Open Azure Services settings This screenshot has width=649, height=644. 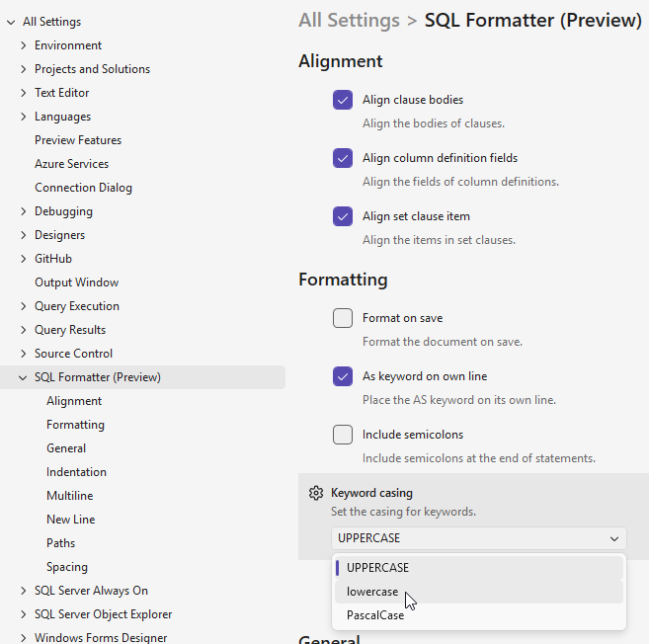point(71,164)
